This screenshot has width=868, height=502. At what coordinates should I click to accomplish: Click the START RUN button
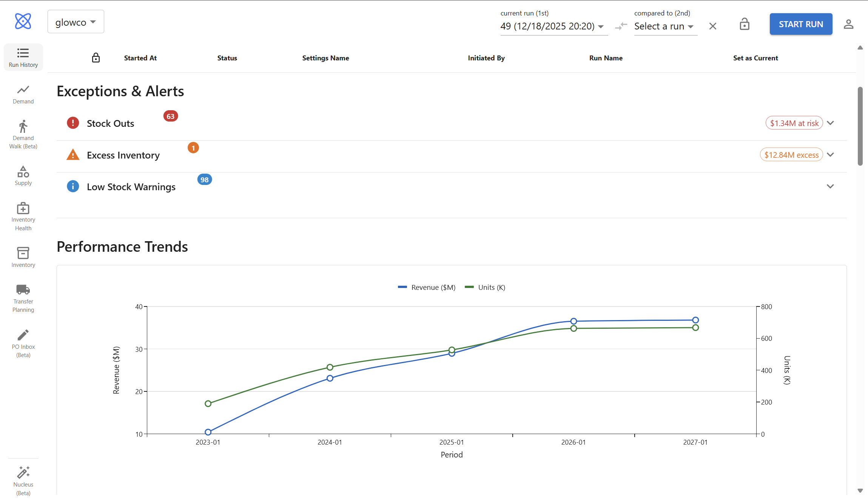(800, 24)
